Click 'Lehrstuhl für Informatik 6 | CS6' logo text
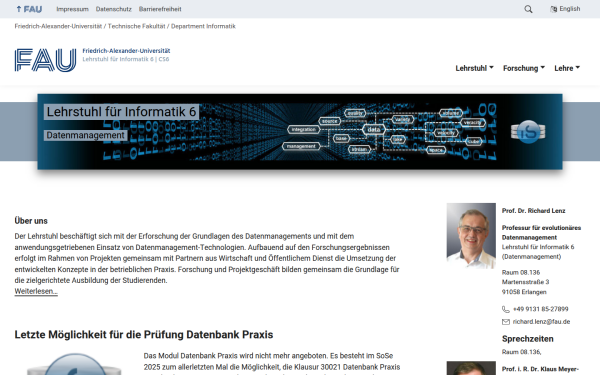The width and height of the screenshot is (600, 375). (126, 59)
